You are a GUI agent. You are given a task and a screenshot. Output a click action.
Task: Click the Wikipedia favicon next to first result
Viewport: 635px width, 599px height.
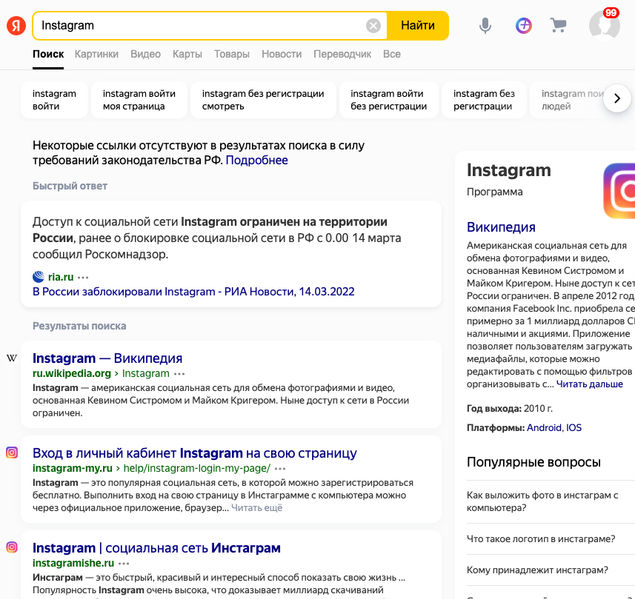tap(12, 358)
